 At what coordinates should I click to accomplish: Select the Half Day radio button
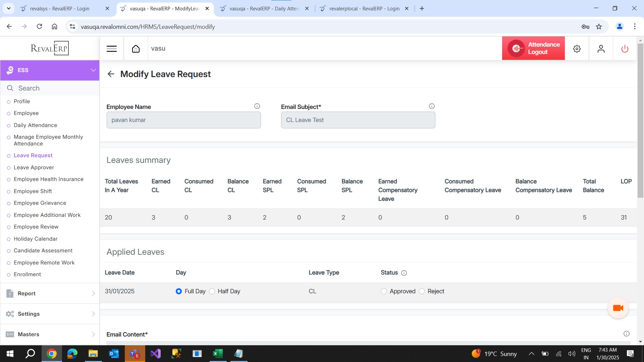click(x=212, y=291)
